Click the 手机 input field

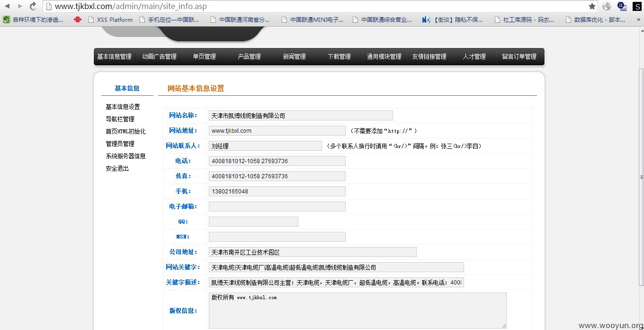pos(277,192)
